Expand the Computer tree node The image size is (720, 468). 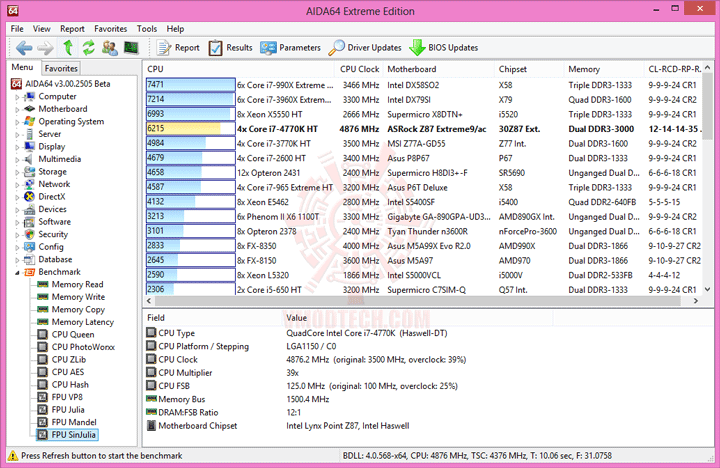(17, 97)
